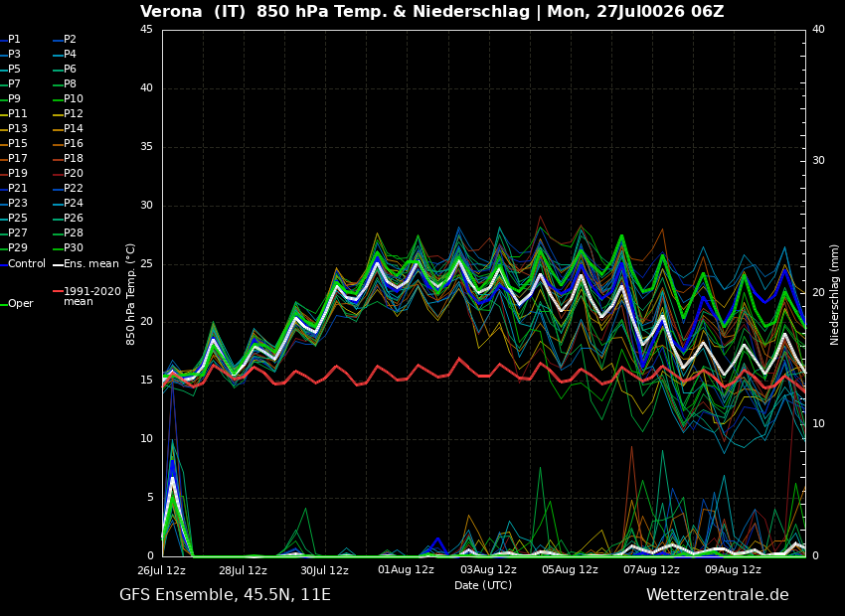Click the 09Aug 12z date label
845x616 pixels.
point(733,569)
